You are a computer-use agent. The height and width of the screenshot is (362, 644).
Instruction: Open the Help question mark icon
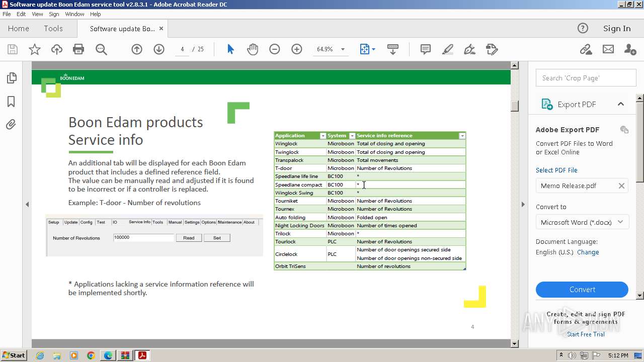pyautogui.click(x=583, y=28)
